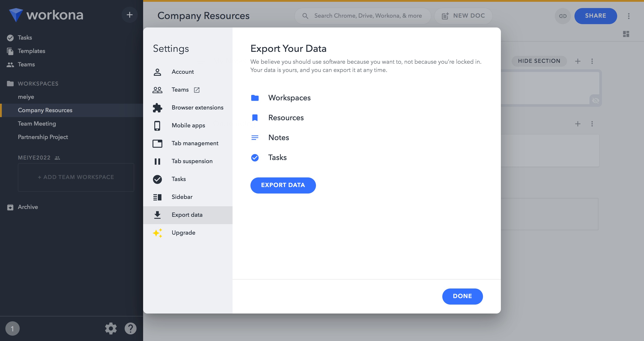The image size is (644, 341).
Task: Click the Share button
Action: click(x=595, y=16)
